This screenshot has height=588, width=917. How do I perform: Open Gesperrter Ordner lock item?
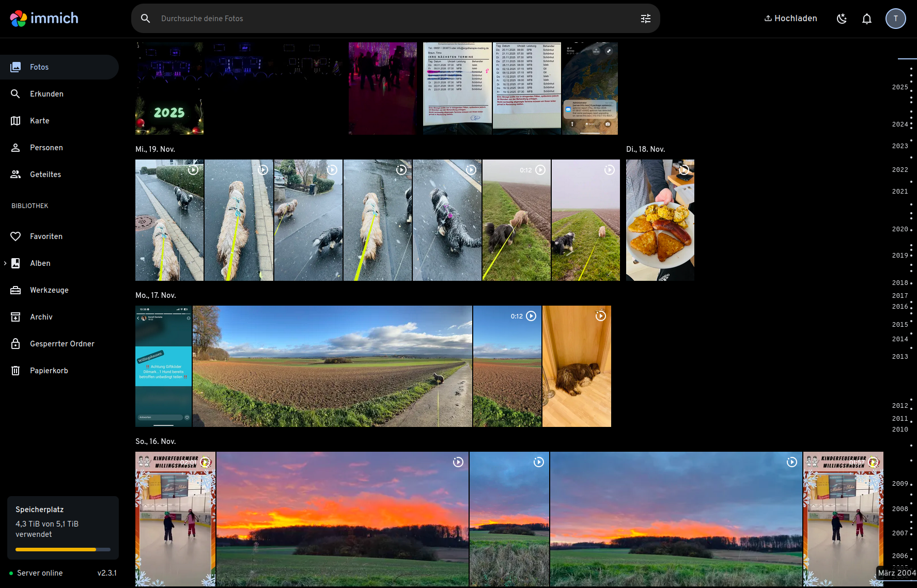62,344
